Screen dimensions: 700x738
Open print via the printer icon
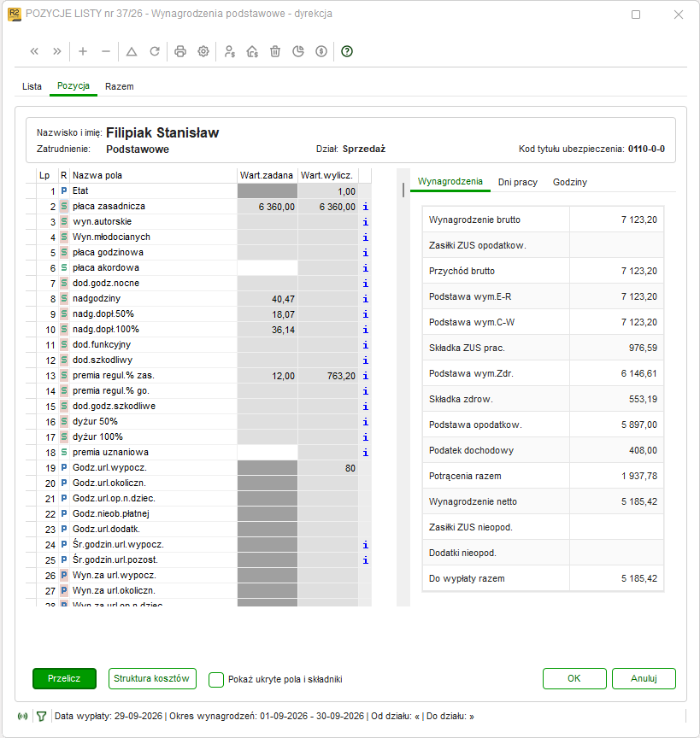(180, 51)
